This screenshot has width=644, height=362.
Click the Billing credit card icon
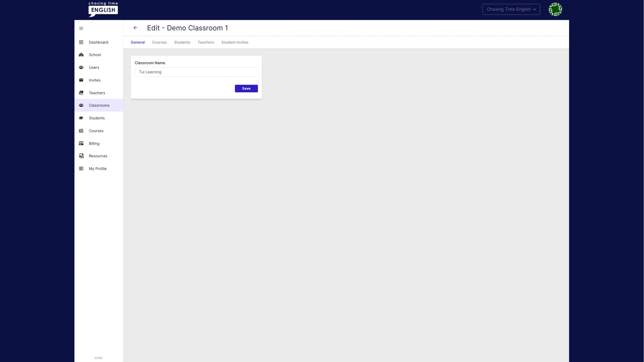click(81, 143)
